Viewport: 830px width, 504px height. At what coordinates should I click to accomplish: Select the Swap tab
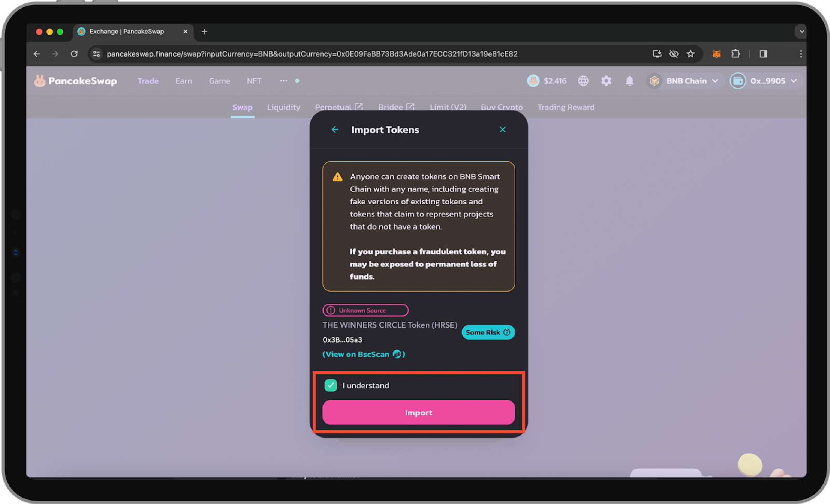(242, 107)
